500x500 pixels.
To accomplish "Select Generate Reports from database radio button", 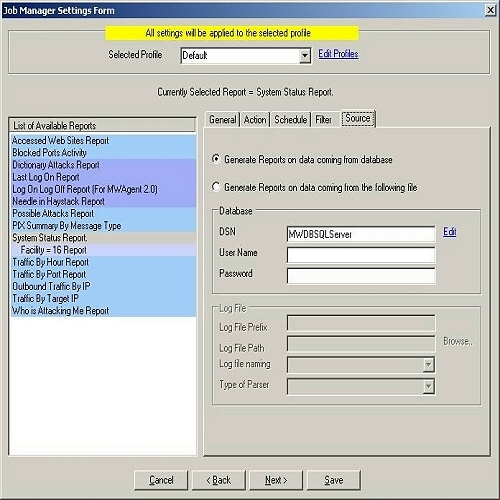I will [x=216, y=159].
